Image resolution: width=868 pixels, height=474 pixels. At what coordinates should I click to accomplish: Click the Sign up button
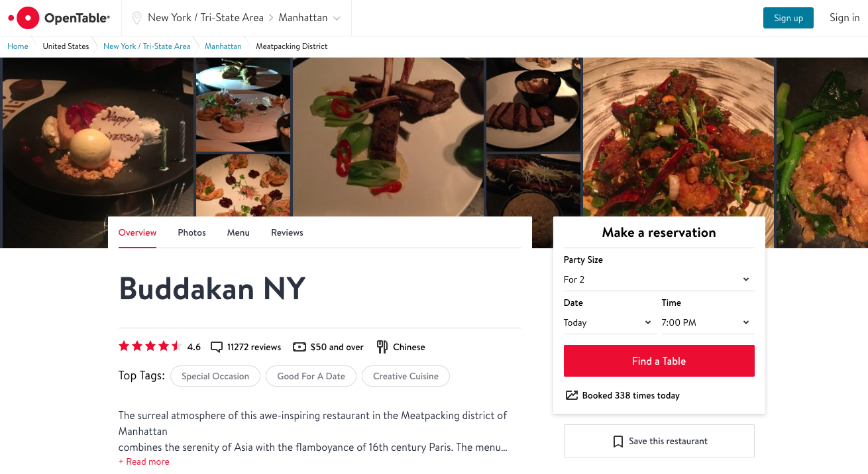pyautogui.click(x=788, y=18)
